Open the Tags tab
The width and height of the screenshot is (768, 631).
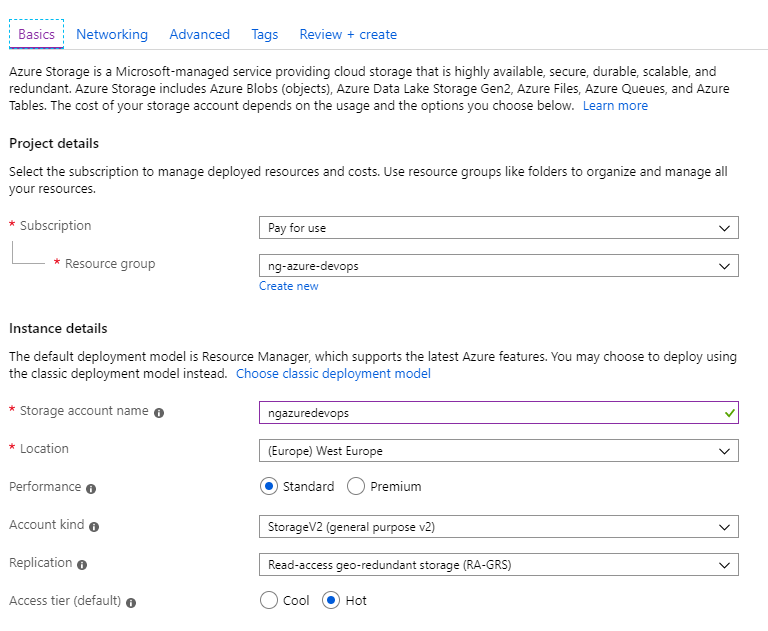pyautogui.click(x=264, y=34)
